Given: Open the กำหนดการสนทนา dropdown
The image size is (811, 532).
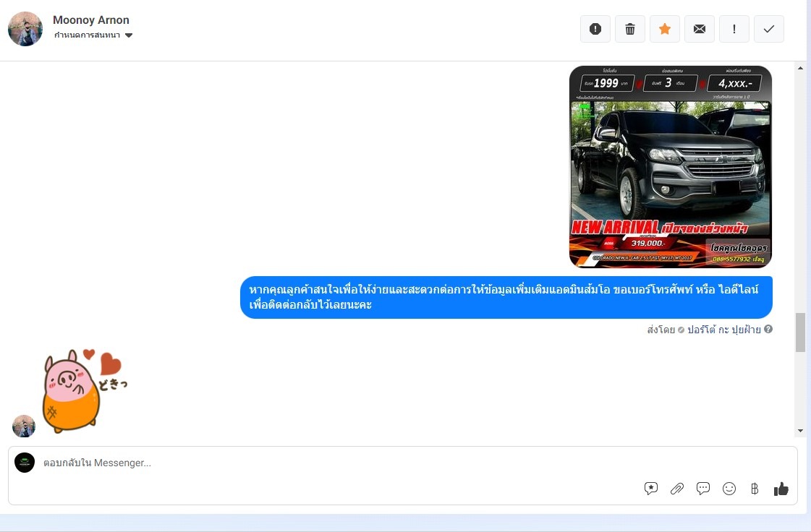Looking at the screenshot, I should (93, 35).
